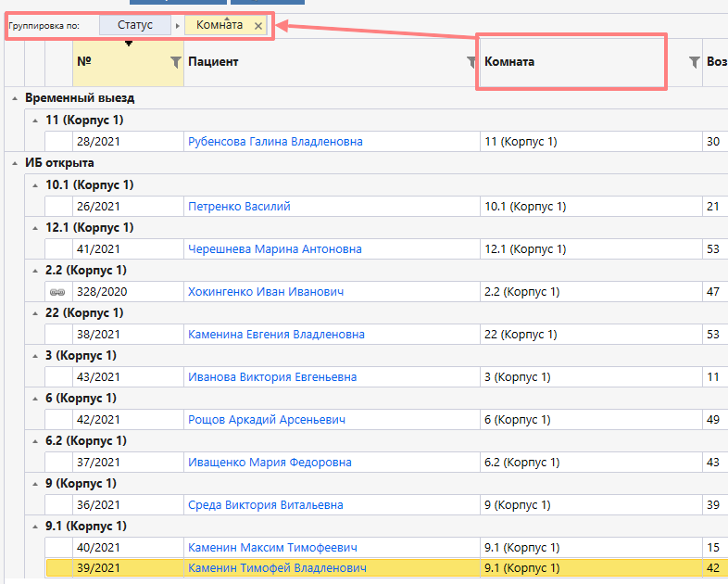The height and width of the screenshot is (584, 728).
Task: Select the Комната grouping chip
Action: click(x=220, y=26)
